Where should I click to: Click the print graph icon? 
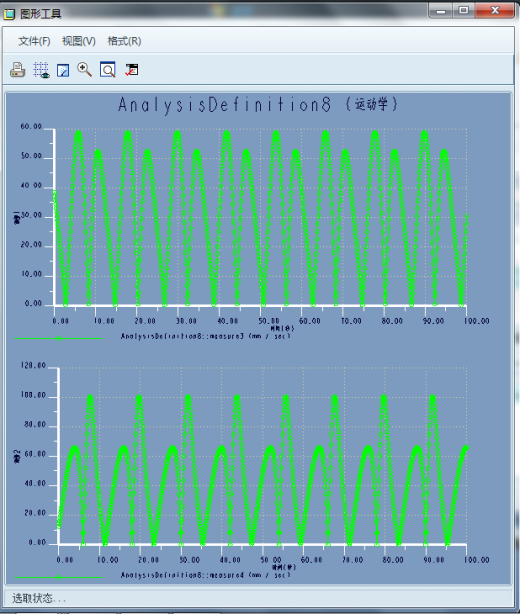click(x=17, y=70)
